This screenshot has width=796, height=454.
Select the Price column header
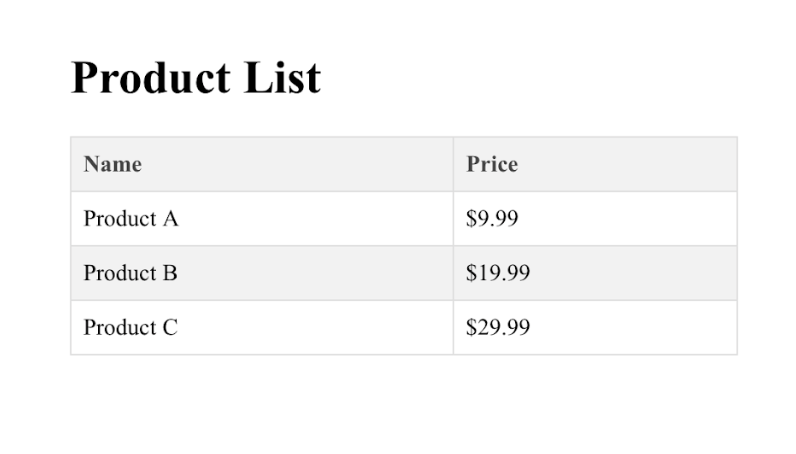point(492,164)
